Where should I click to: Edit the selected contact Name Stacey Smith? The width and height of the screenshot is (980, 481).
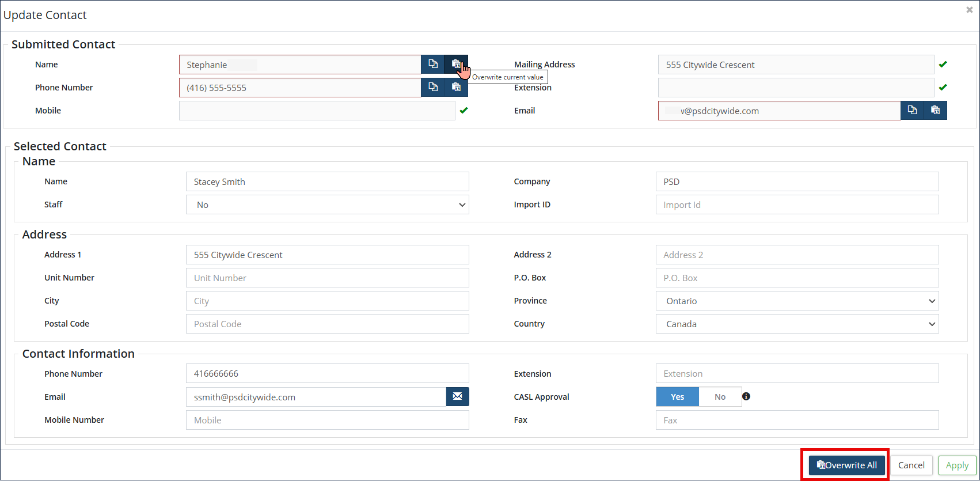328,181
